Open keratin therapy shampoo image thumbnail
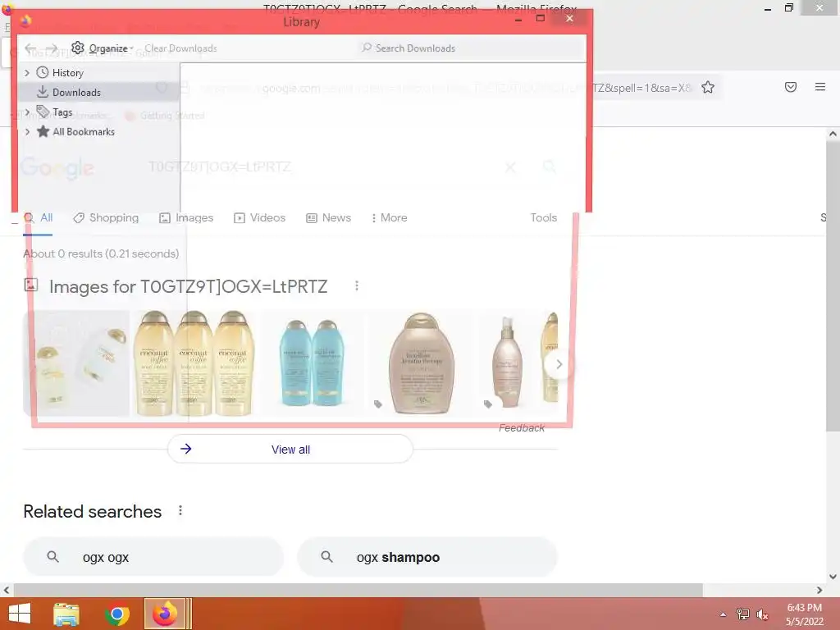 [x=421, y=363]
